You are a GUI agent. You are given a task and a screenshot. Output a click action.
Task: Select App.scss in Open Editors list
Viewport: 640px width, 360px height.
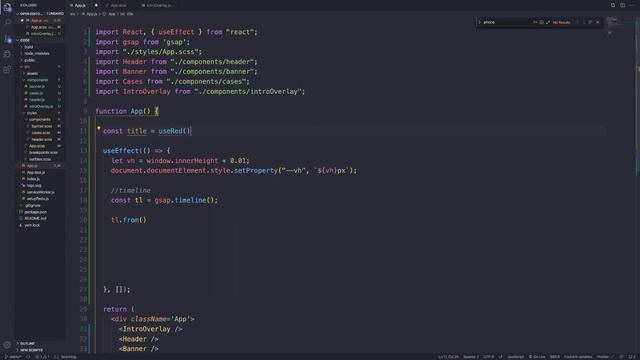pyautogui.click(x=40, y=27)
